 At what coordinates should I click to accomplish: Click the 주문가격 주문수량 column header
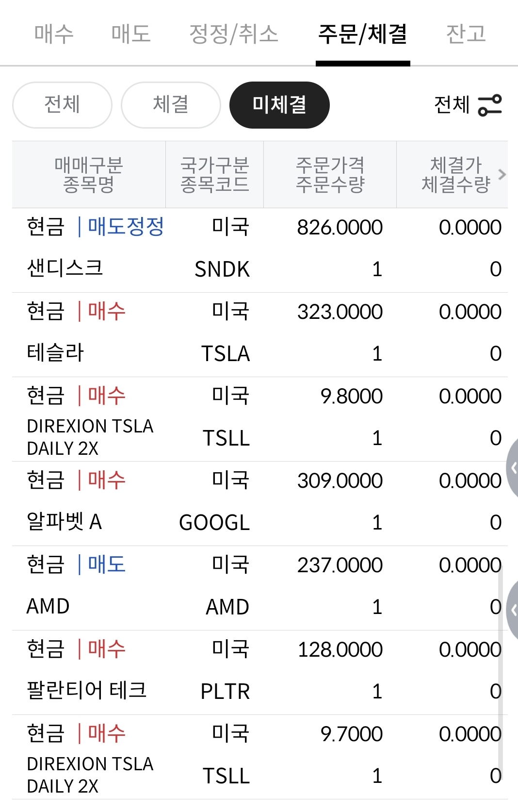point(330,175)
